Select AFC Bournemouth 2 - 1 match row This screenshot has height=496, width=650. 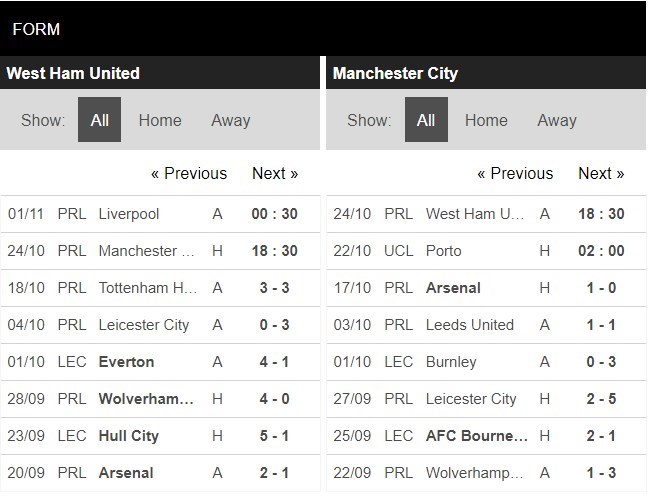point(486,436)
